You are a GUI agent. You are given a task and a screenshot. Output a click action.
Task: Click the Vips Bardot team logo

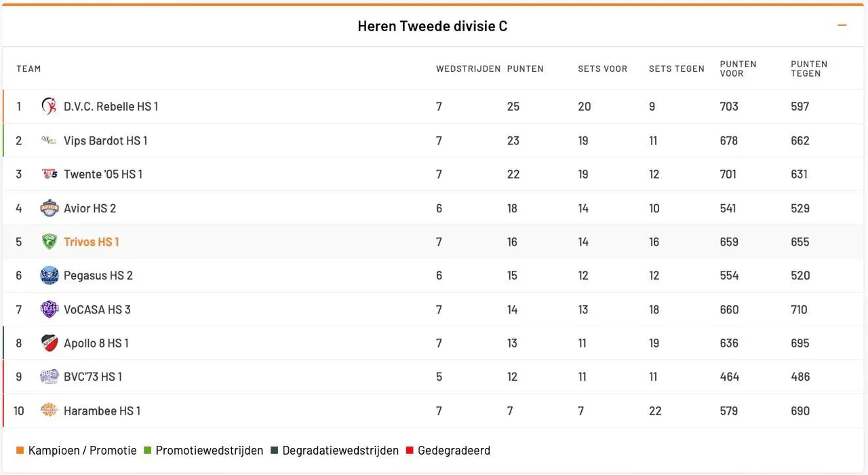tap(49, 140)
